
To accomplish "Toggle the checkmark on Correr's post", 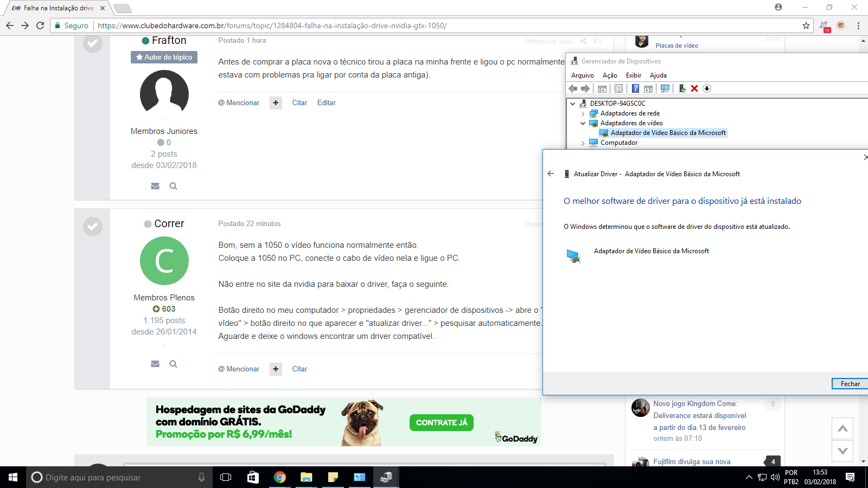I will click(x=93, y=226).
